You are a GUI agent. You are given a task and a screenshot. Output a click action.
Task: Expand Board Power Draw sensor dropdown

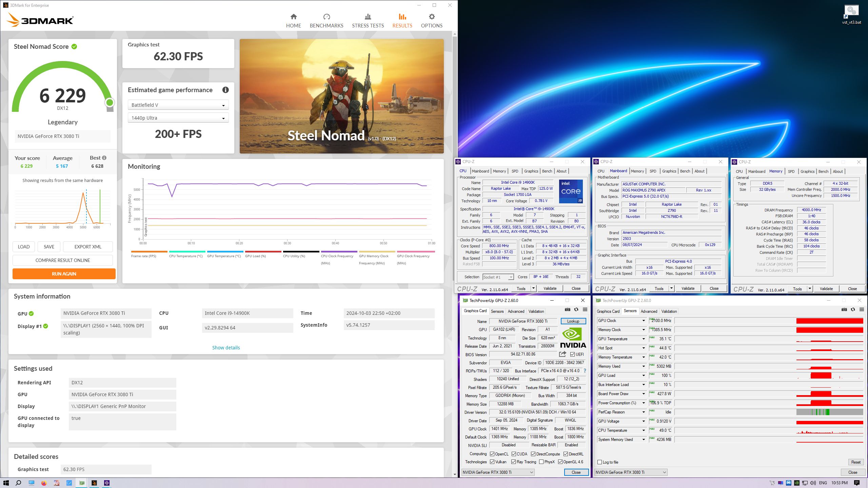click(644, 394)
